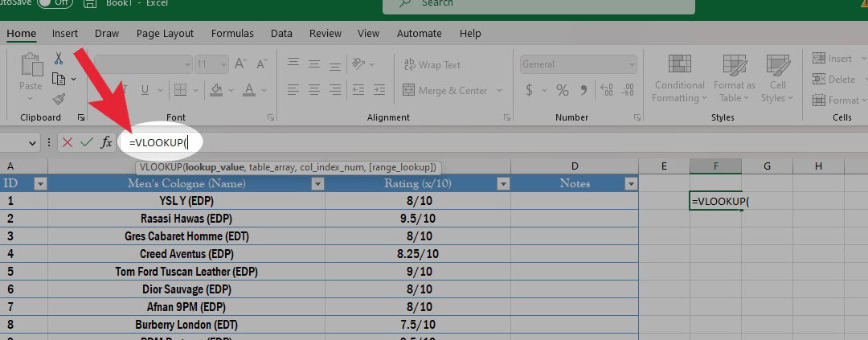Open the text Orientation tool
This screenshot has width=868, height=340.
tap(358, 63)
